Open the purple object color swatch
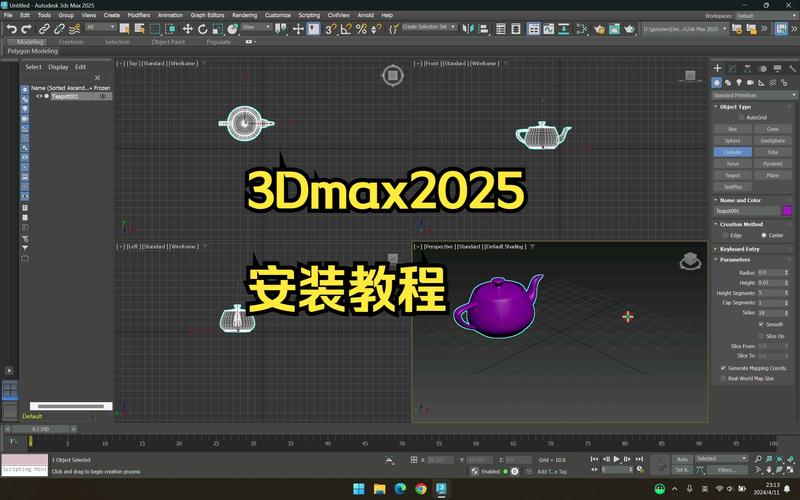 point(787,211)
